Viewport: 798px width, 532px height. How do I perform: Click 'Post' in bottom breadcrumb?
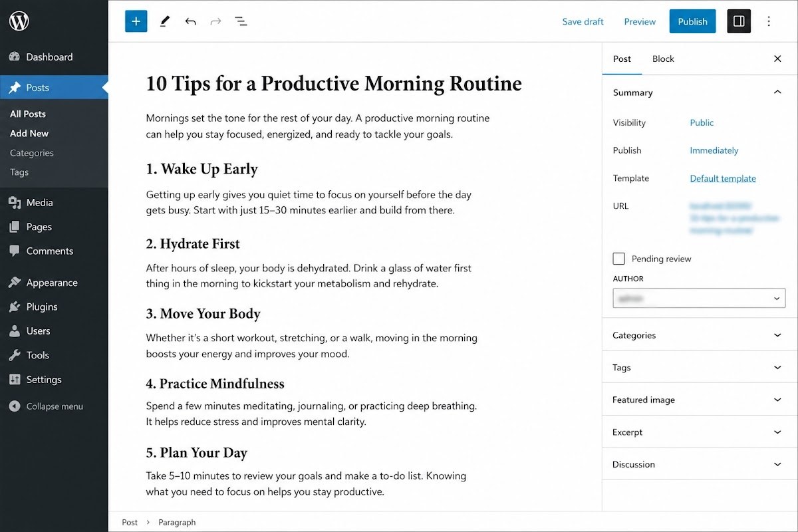130,523
